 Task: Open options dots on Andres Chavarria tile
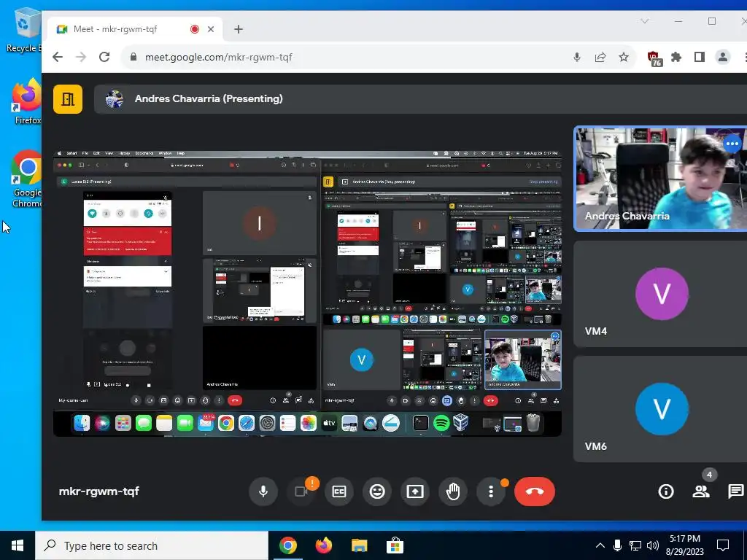[x=732, y=144]
